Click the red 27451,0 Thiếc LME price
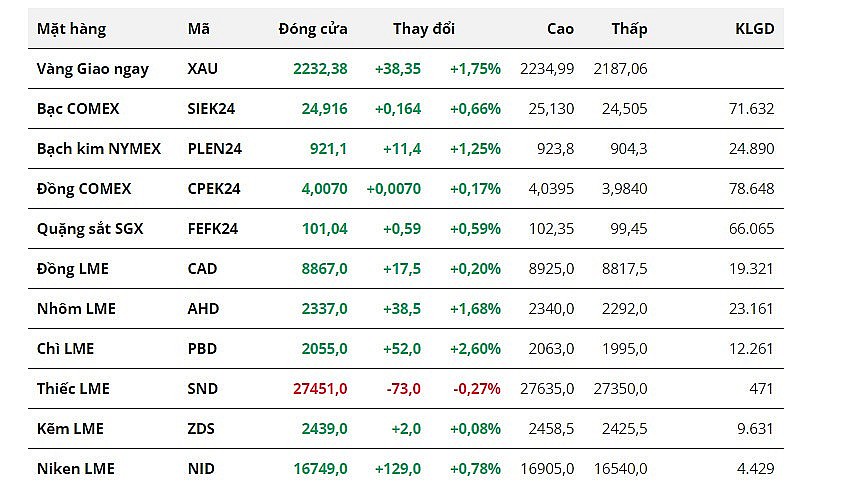Viewport: 846px width, 485px height. pos(319,389)
